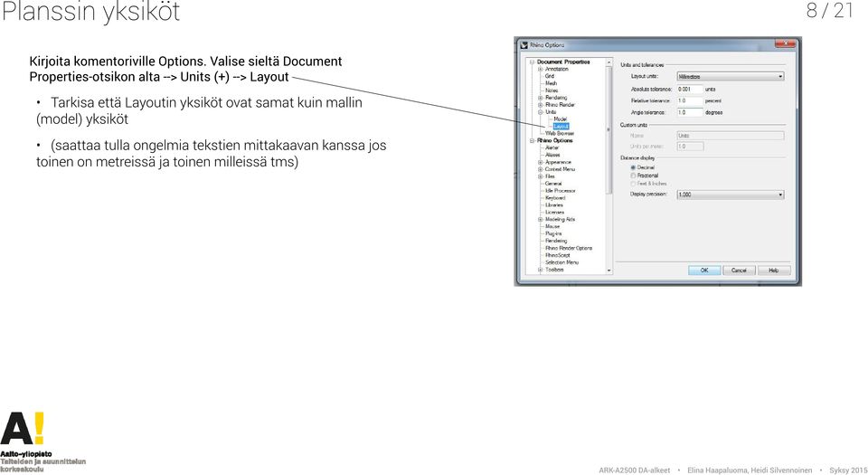The width and height of the screenshot is (868, 475).
Task: Open Help for the options dialog
Action: point(774,271)
